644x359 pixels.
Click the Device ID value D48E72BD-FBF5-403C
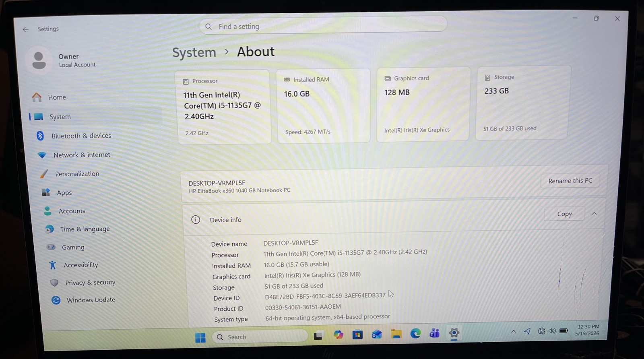pos(325,296)
